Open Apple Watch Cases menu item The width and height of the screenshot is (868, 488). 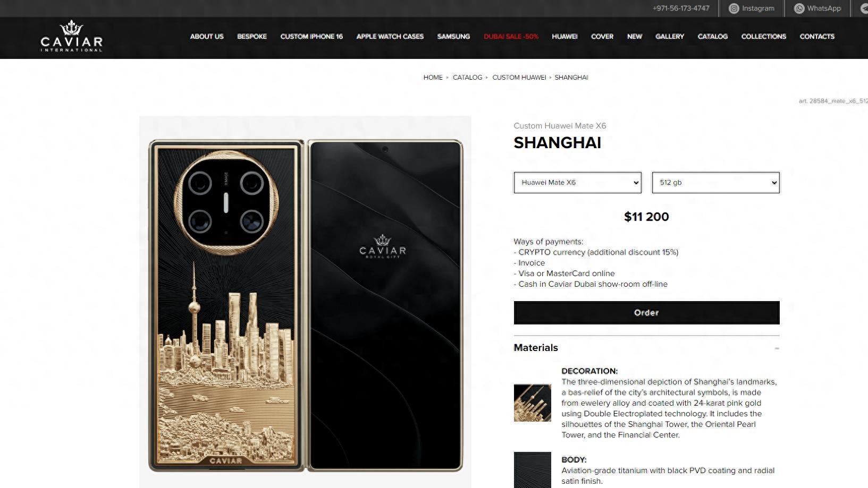coord(390,37)
